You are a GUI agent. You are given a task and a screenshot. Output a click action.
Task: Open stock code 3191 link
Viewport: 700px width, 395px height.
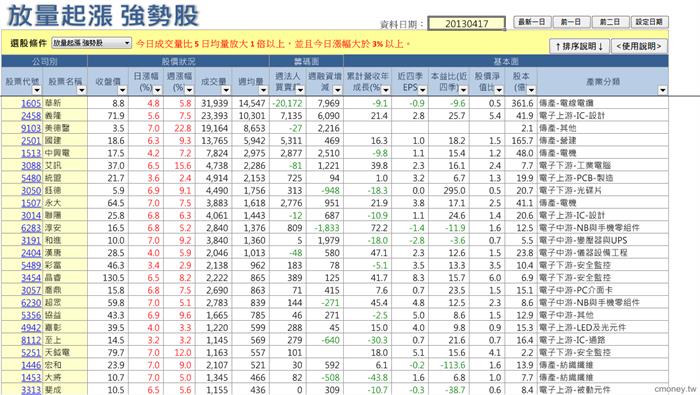(31, 241)
